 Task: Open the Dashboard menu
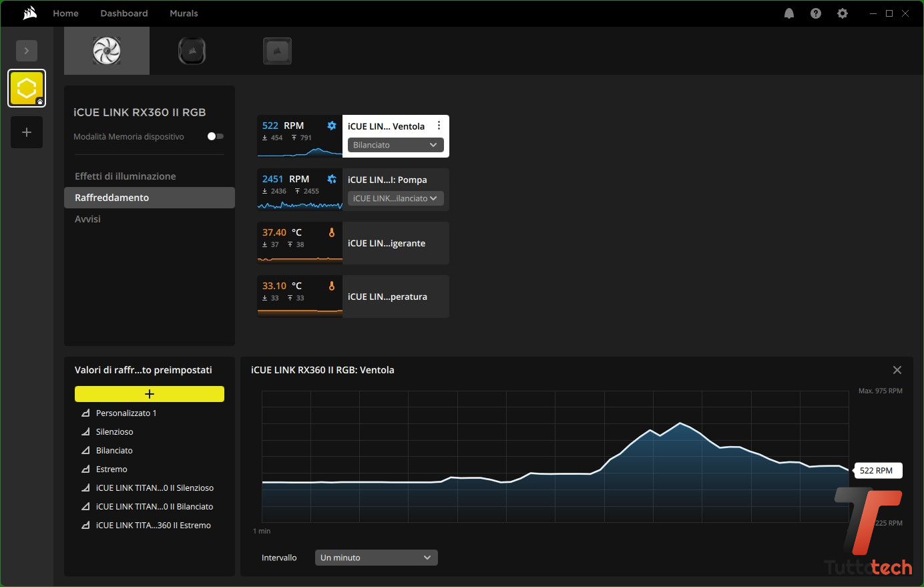click(124, 13)
